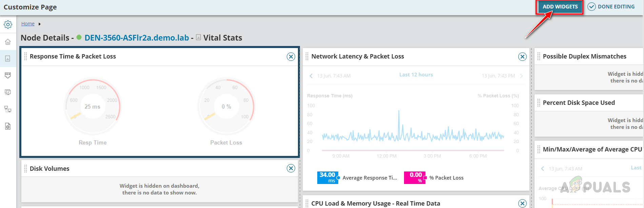
Task: Remove the CPU Load & Memory Usage widget
Action: click(522, 203)
